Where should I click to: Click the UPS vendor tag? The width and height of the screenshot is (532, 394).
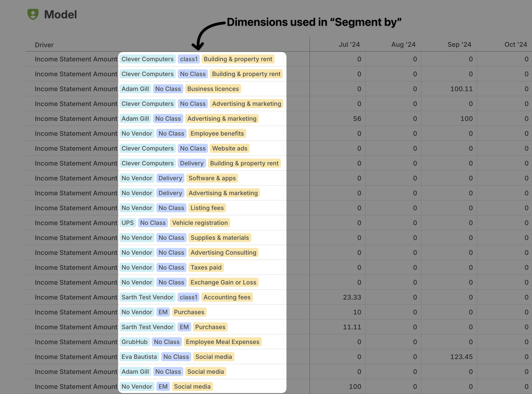pyautogui.click(x=128, y=223)
